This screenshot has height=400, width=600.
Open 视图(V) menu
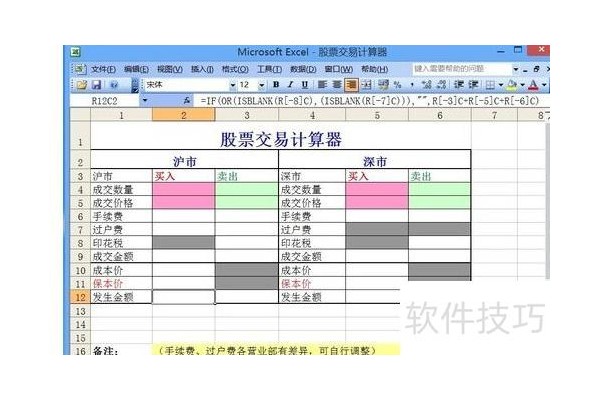170,69
